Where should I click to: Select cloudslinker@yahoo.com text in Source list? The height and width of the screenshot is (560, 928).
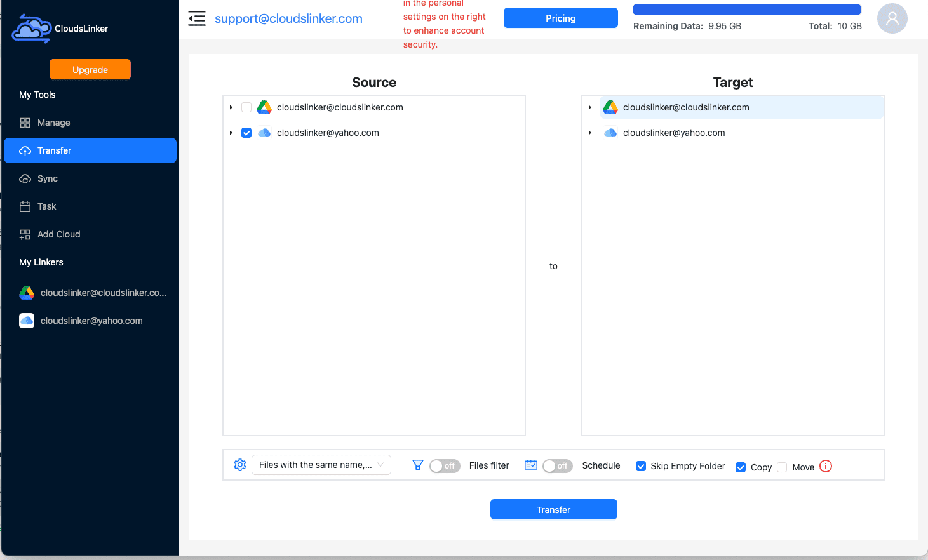click(328, 133)
